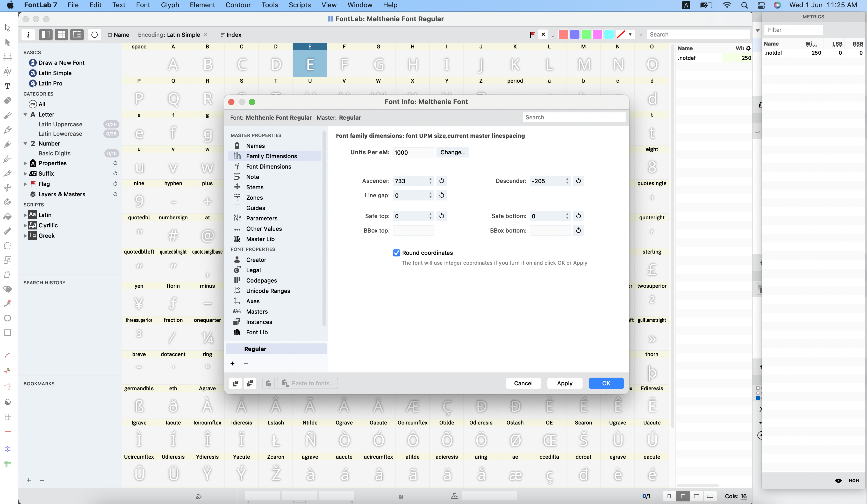Switch font window to grid cells view
Image resolution: width=867 pixels, height=504 pixels.
61,34
